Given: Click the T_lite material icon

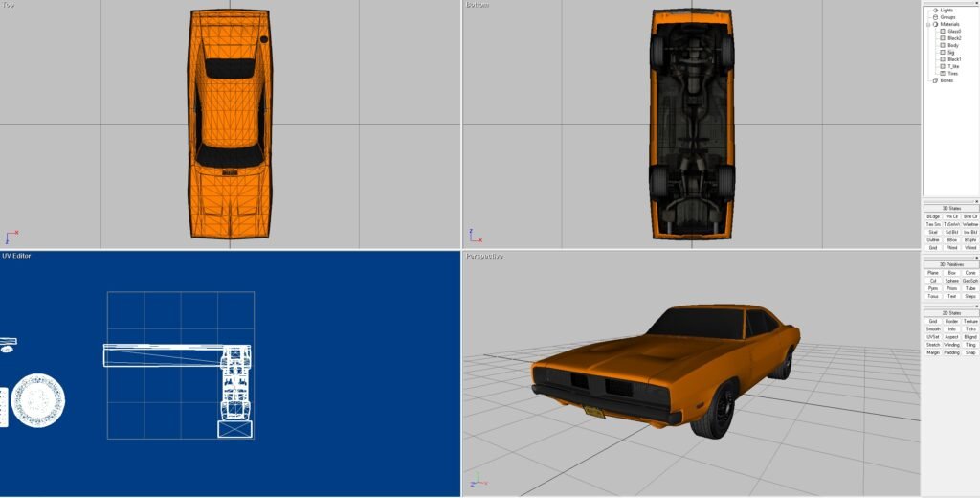Looking at the screenshot, I should tap(943, 66).
